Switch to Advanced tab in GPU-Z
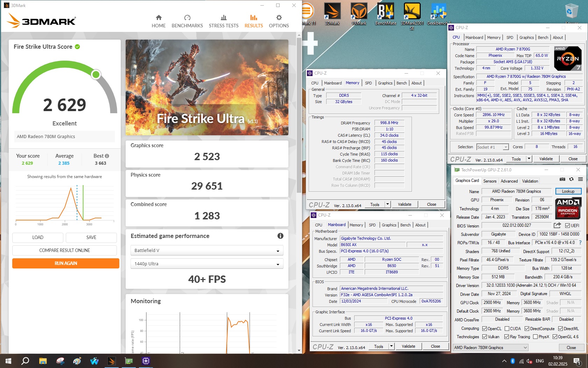 point(509,181)
